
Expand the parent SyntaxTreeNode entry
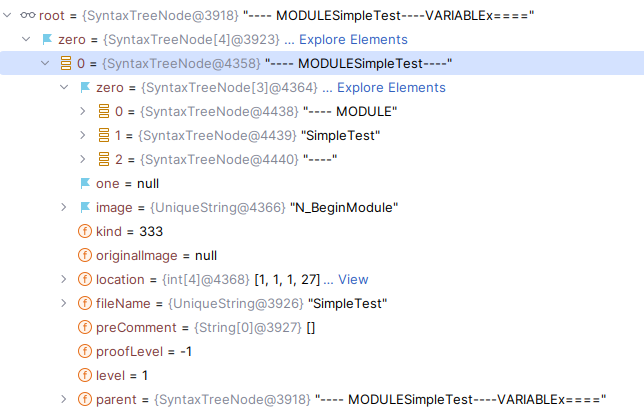(64, 399)
